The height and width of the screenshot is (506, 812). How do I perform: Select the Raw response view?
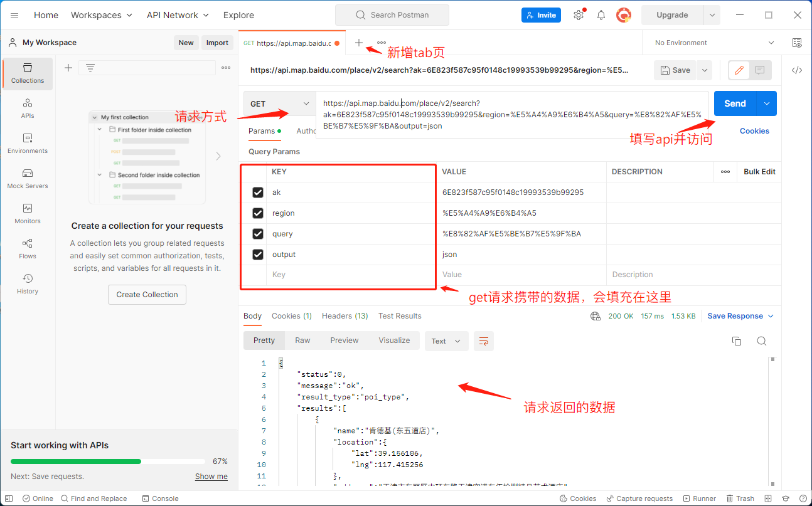coord(302,340)
